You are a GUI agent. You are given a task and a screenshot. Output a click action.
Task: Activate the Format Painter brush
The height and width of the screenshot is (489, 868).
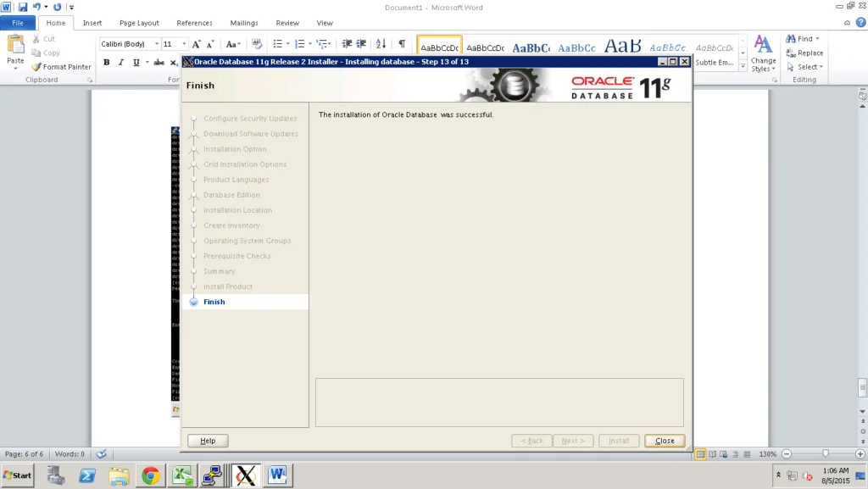(36, 66)
